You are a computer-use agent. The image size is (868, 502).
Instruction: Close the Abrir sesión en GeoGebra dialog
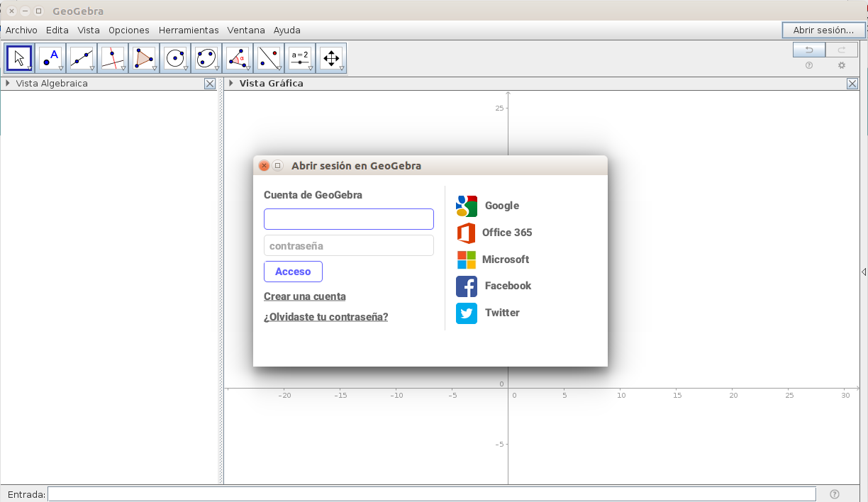tap(264, 165)
